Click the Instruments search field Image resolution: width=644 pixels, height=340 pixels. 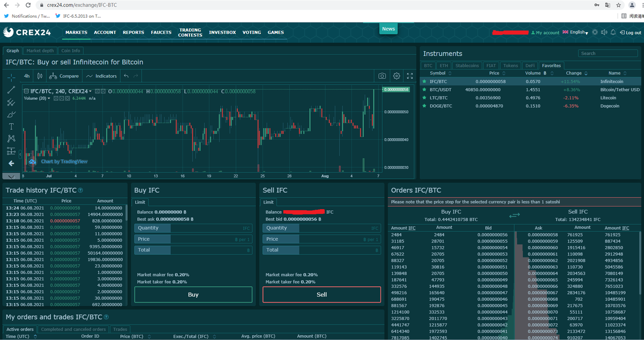click(608, 53)
